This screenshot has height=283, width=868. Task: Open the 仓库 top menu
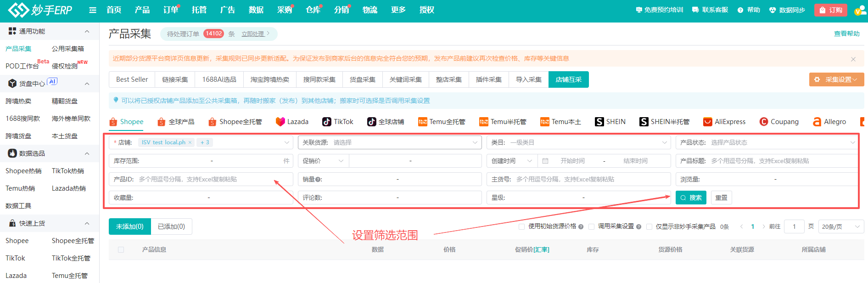[313, 10]
